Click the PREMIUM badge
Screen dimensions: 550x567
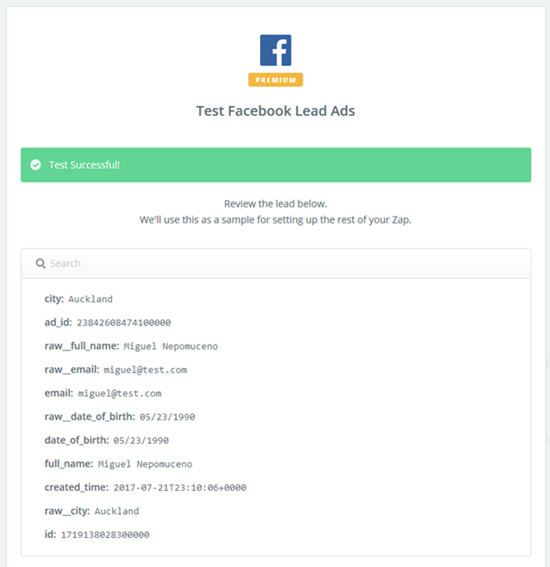(276, 80)
